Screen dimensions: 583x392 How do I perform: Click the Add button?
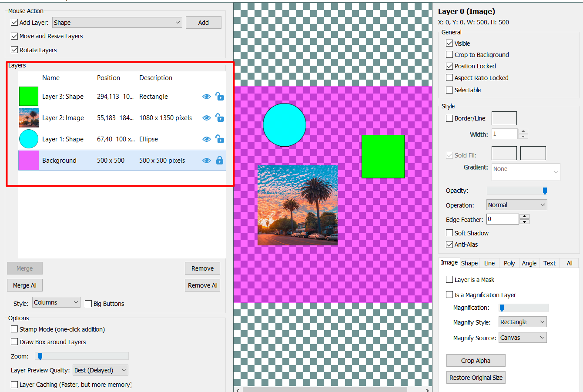point(204,23)
